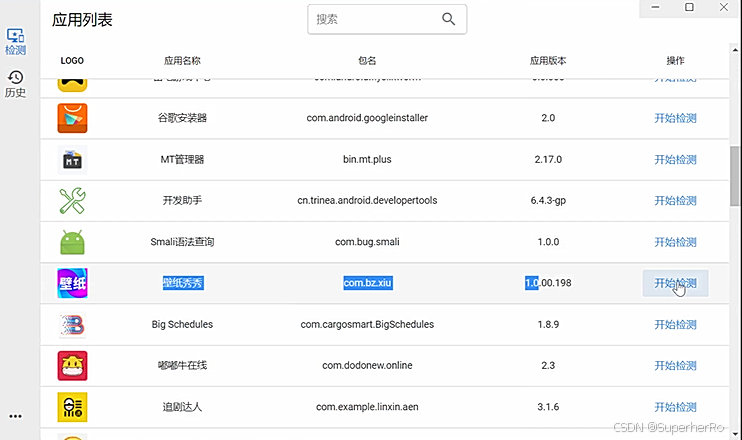The width and height of the screenshot is (742, 440).
Task: Click the 壁纸秀秀 app logo
Action: tap(72, 283)
